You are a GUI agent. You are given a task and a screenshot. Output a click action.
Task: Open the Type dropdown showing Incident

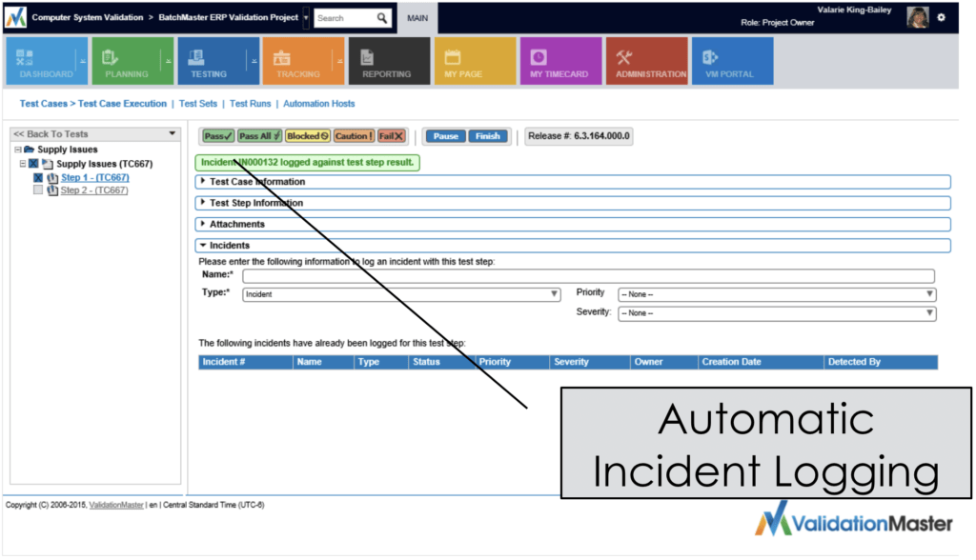[401, 294]
